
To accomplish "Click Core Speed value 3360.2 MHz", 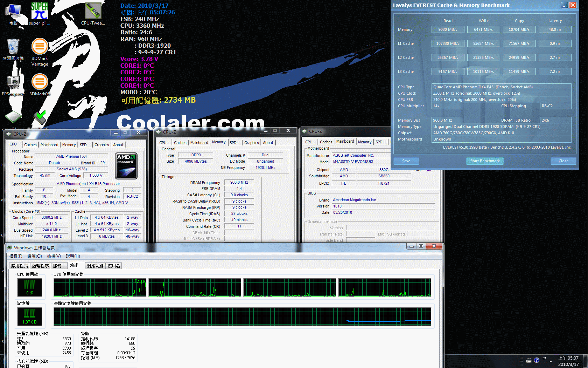I will tap(51, 218).
